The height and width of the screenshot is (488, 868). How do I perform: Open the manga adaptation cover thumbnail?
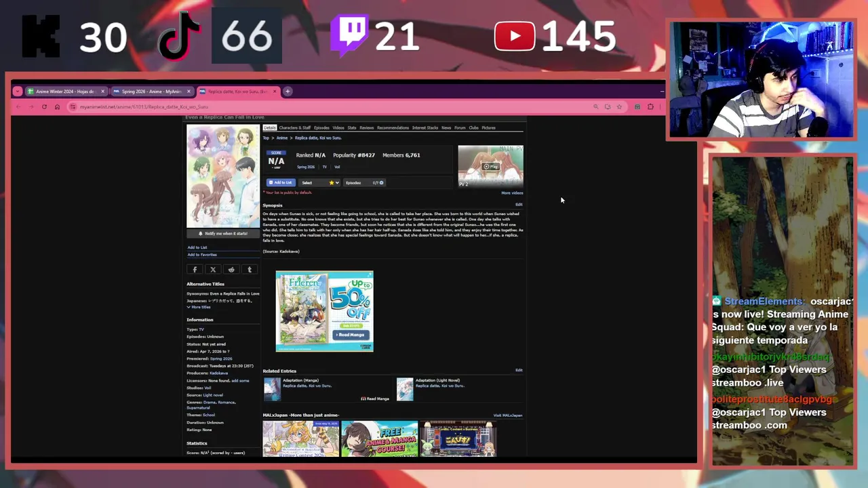pyautogui.click(x=272, y=389)
